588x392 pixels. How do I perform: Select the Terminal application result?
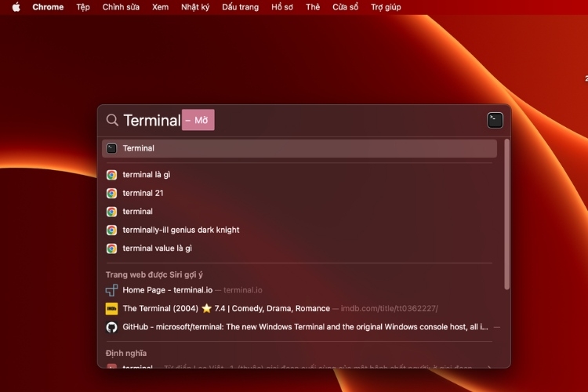click(x=299, y=148)
